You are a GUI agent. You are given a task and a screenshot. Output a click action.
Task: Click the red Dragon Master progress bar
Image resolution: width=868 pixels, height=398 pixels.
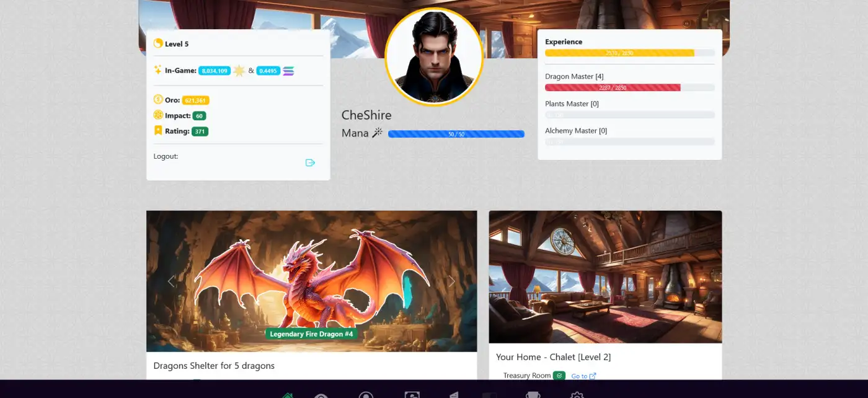pyautogui.click(x=613, y=88)
